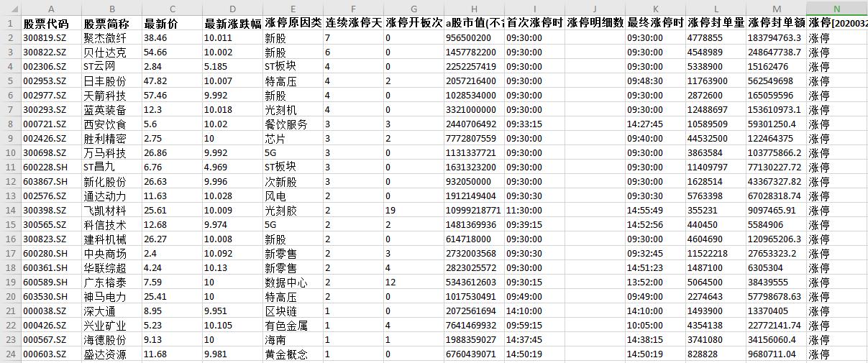
Task: Click header cell 最新涨跌幅
Action: point(232,23)
